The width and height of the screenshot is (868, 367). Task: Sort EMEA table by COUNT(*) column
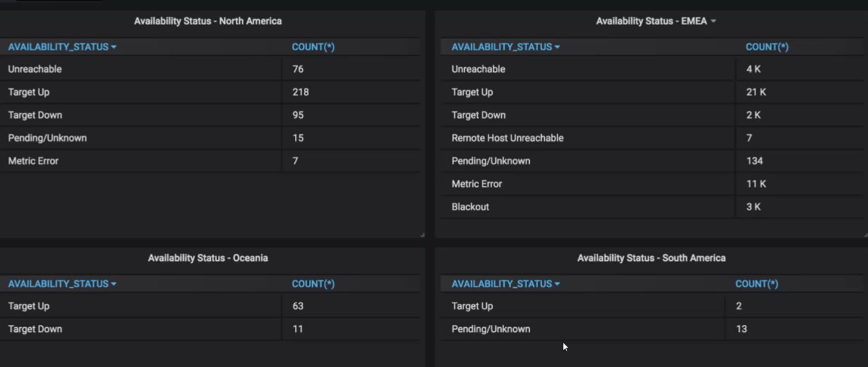767,47
